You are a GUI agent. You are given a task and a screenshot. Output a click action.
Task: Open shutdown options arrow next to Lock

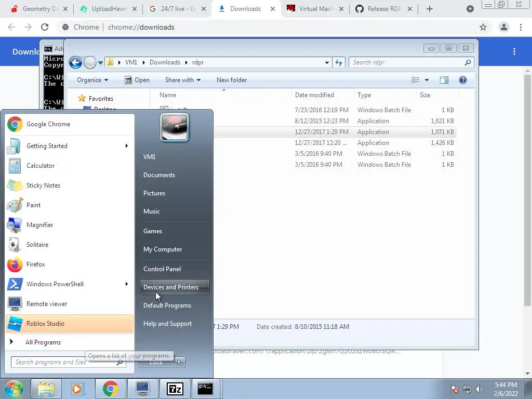(x=179, y=362)
